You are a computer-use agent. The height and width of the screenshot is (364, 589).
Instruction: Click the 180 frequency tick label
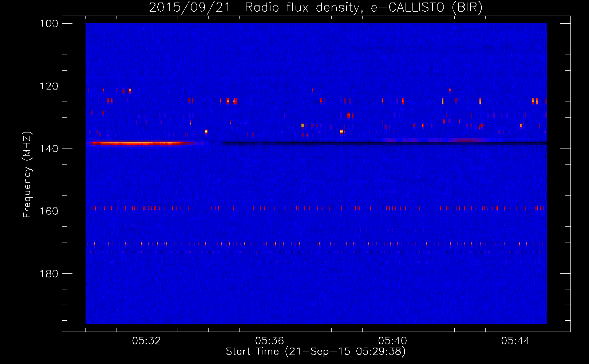(x=50, y=274)
